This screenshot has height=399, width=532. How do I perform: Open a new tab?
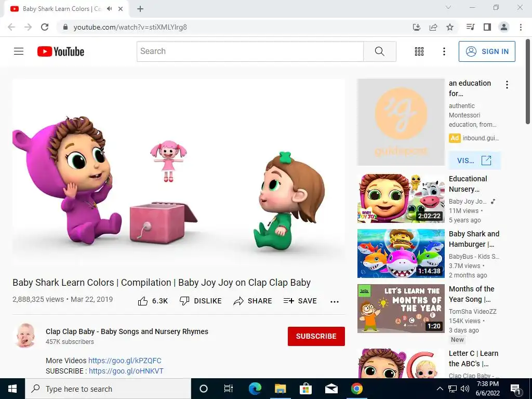[140, 9]
